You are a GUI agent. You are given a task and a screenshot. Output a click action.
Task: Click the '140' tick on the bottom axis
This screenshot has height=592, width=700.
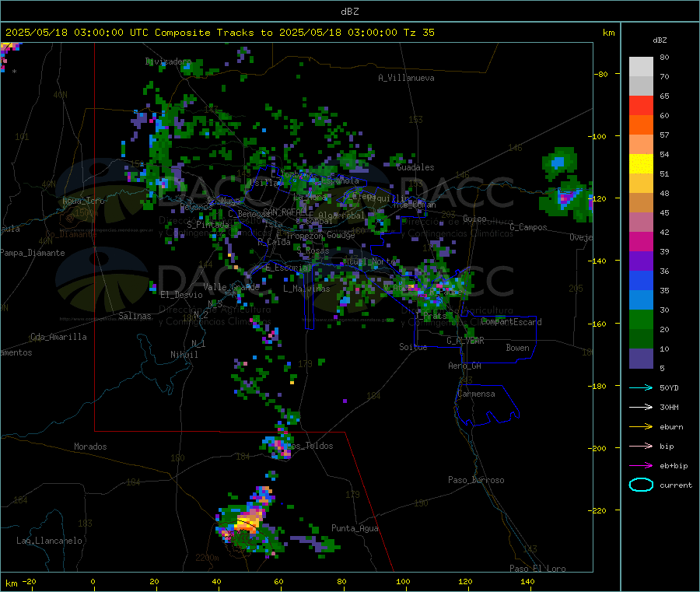coord(527,581)
